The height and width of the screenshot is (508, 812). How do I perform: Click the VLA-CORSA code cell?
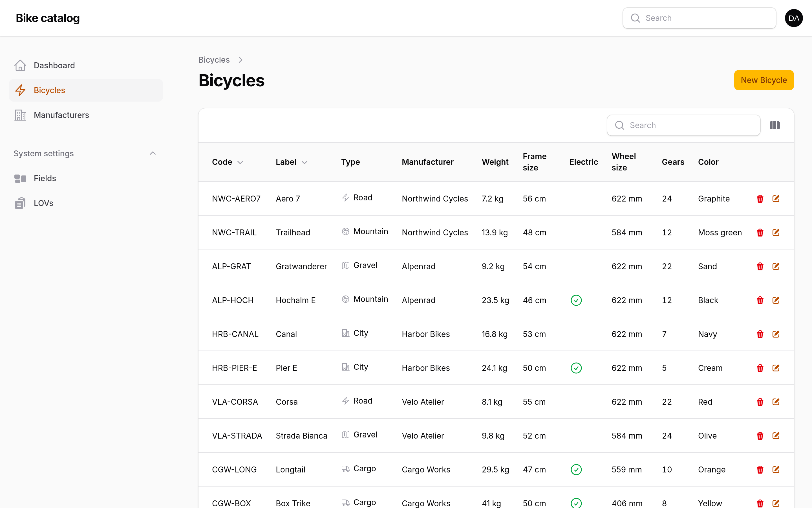pos(235,402)
